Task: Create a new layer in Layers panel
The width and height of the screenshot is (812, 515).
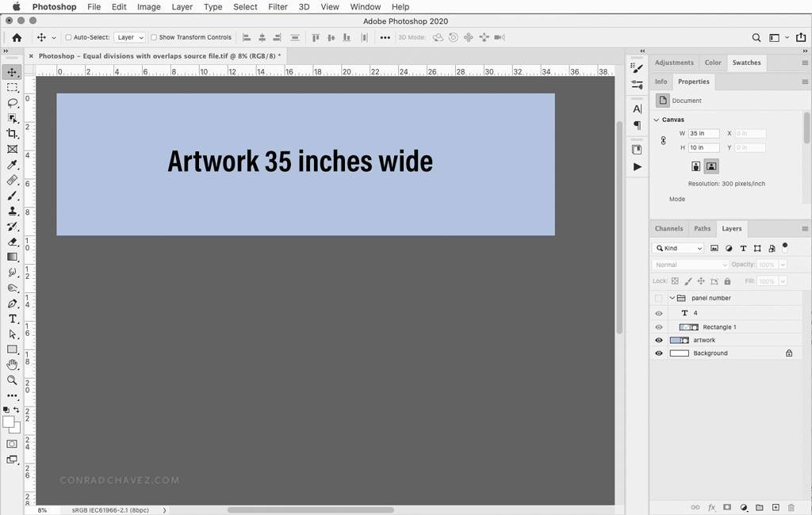Action: click(x=776, y=507)
